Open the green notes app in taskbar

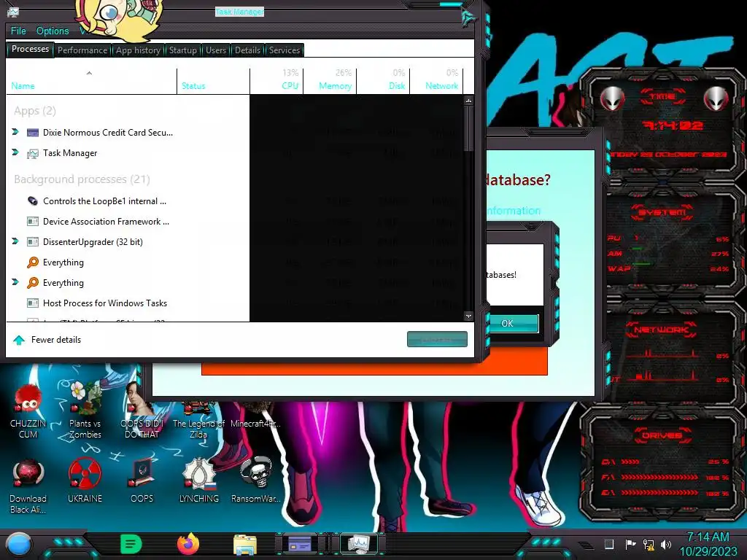pyautogui.click(x=131, y=544)
